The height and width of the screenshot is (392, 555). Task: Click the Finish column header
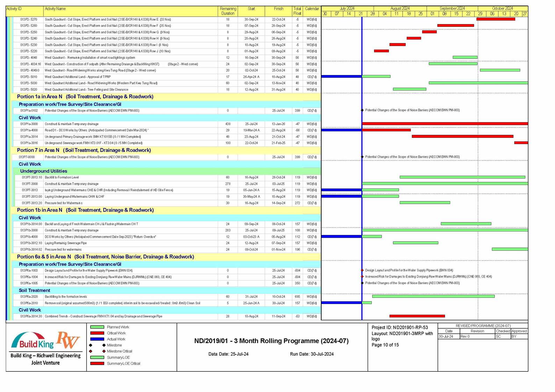point(279,9)
